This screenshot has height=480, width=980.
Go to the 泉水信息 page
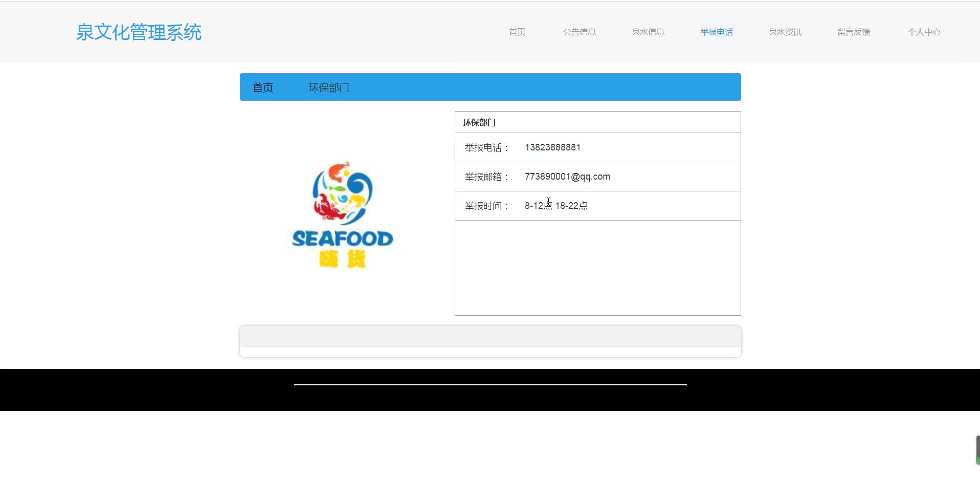(x=648, y=32)
